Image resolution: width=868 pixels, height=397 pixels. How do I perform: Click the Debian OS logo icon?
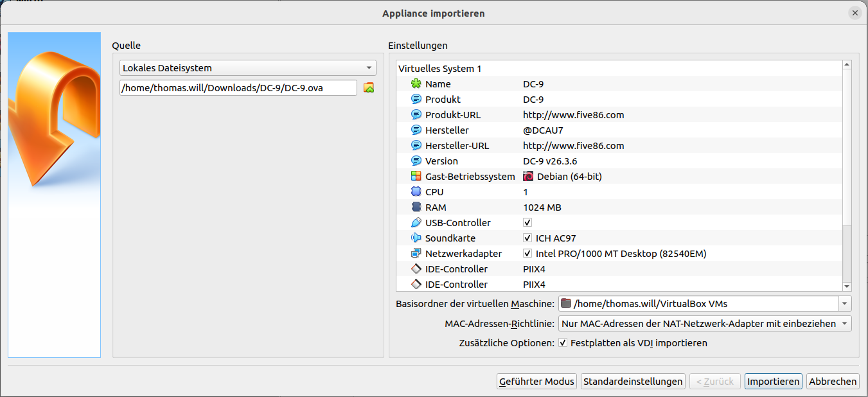coord(528,177)
